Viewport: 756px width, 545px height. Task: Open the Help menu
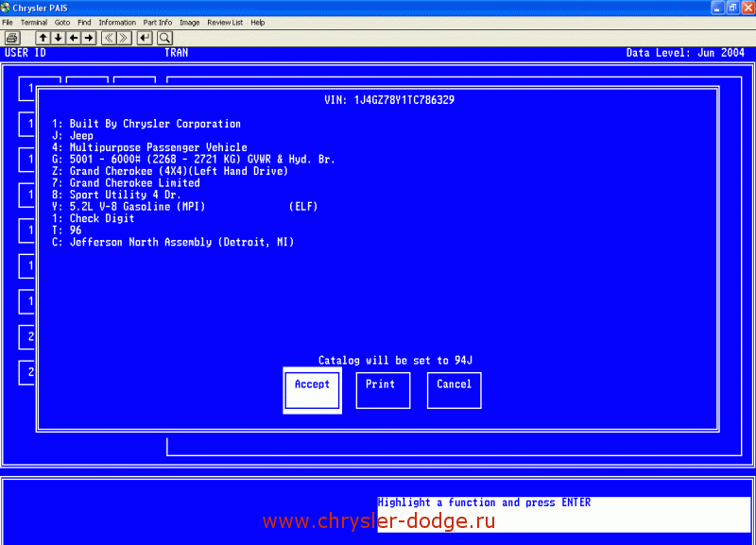(257, 22)
